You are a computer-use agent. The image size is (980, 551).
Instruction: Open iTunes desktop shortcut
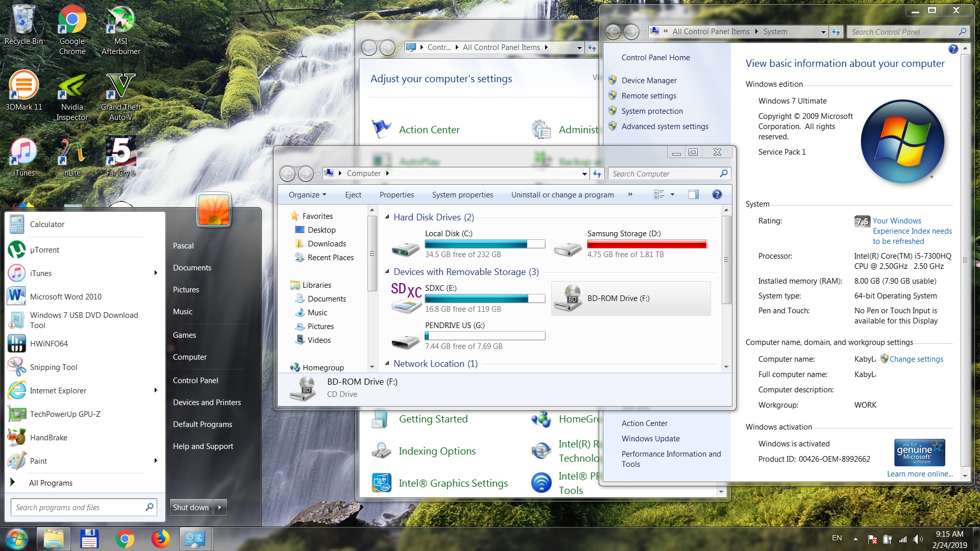point(23,157)
